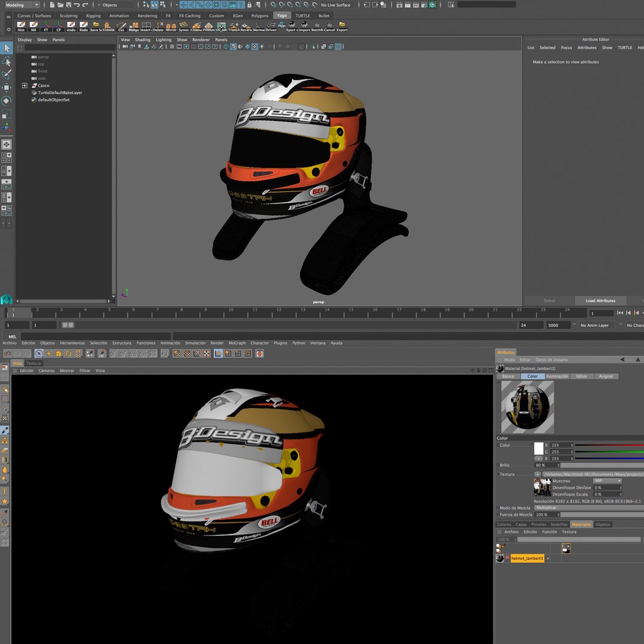Toggle the Color channel radio dot
This screenshot has height=644, width=644.
tap(498, 445)
